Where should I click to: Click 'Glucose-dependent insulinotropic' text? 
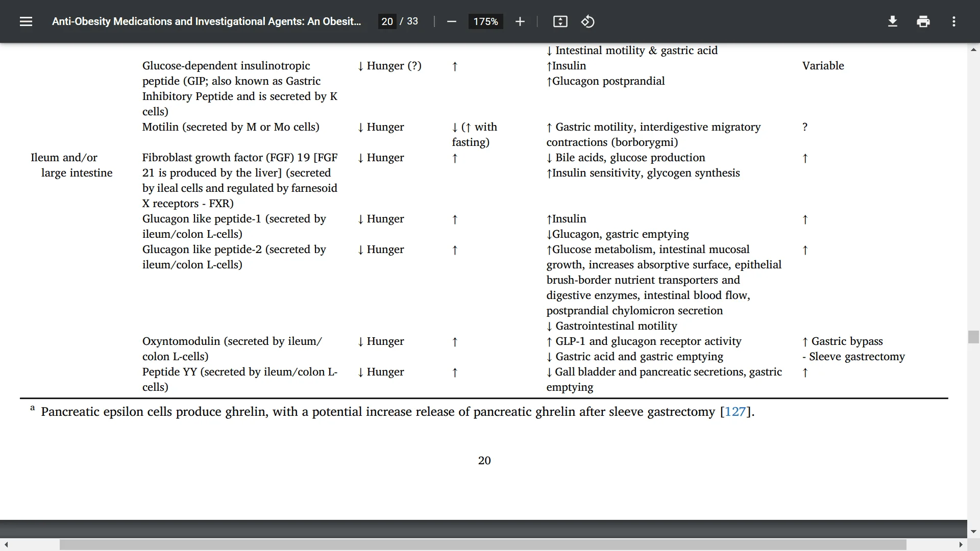226,66
